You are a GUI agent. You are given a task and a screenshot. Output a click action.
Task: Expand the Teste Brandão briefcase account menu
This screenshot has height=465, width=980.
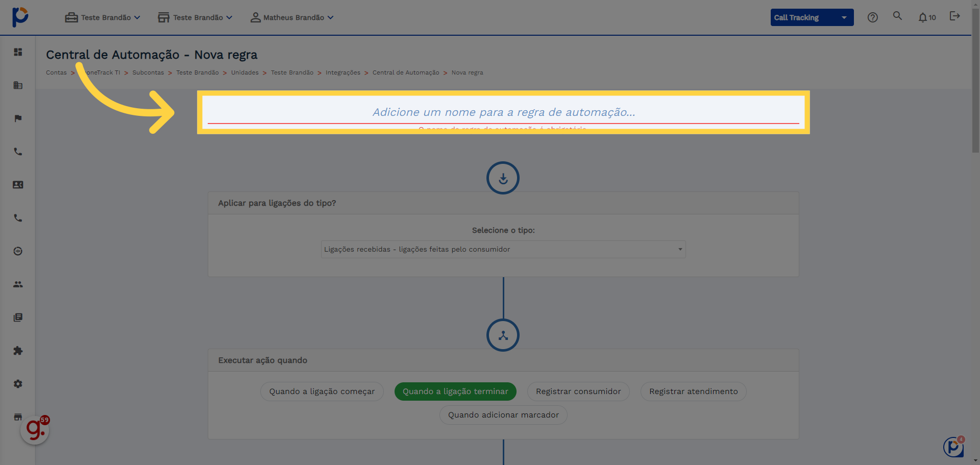tap(103, 17)
